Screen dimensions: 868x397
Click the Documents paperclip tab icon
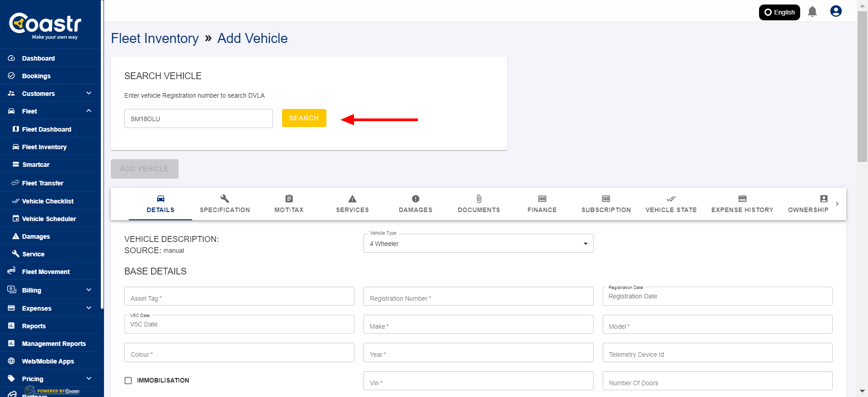pyautogui.click(x=479, y=198)
